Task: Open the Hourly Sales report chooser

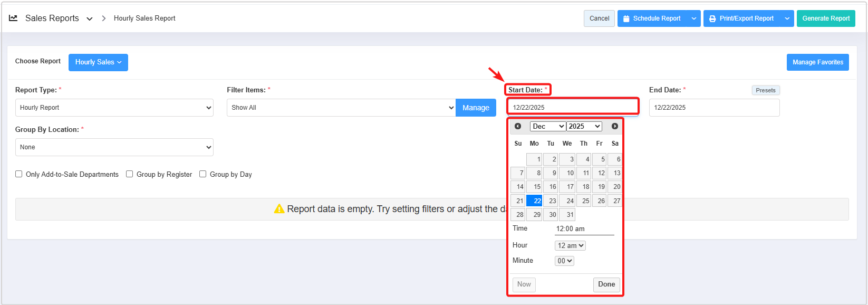Action: [x=98, y=62]
